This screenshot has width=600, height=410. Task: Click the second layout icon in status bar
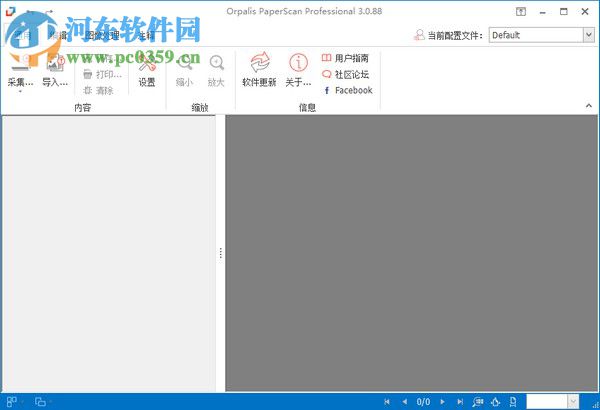pos(40,402)
